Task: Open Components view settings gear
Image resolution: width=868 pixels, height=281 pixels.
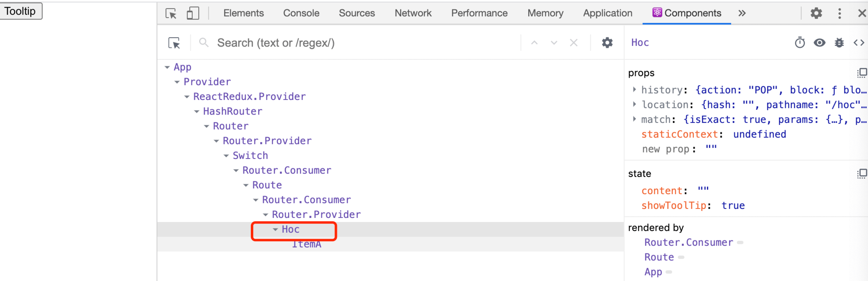Action: [x=607, y=43]
